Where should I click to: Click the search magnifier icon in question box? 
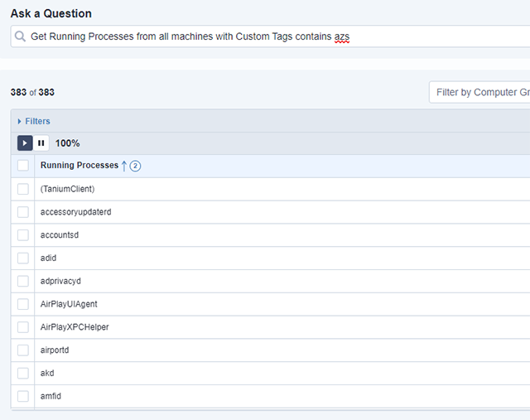pos(21,36)
